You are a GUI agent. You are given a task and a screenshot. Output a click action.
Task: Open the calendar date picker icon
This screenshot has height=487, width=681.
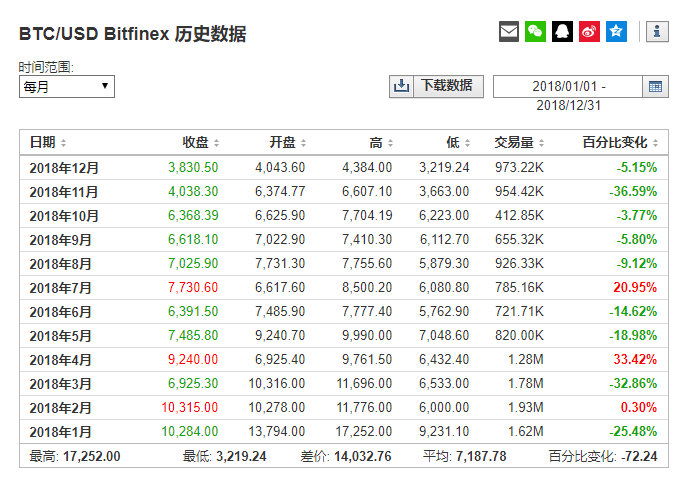(655, 86)
